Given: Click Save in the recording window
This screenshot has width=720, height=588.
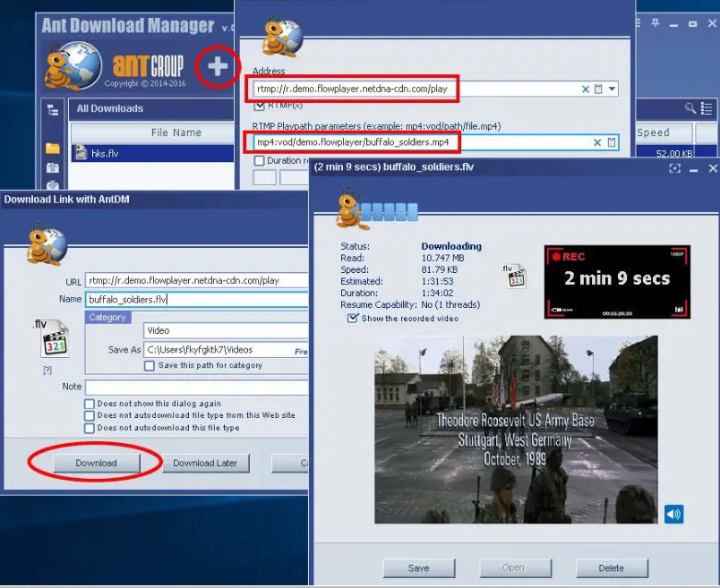Looking at the screenshot, I should [x=419, y=568].
